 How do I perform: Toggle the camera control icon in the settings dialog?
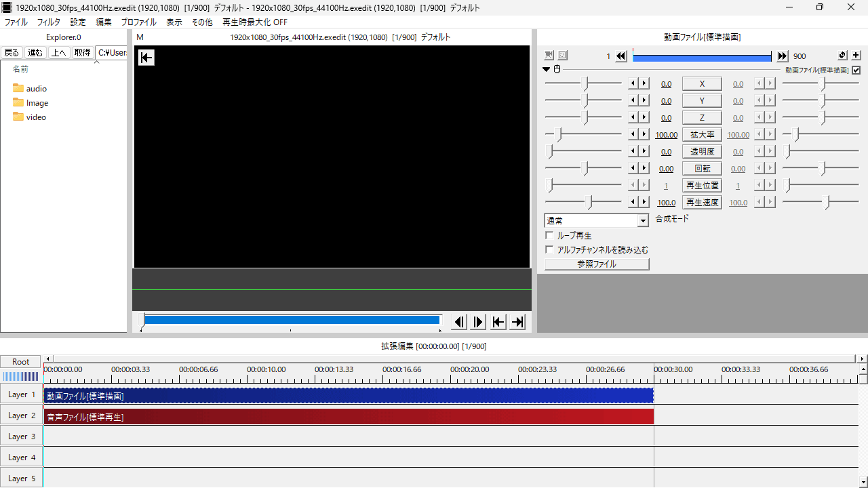click(549, 56)
